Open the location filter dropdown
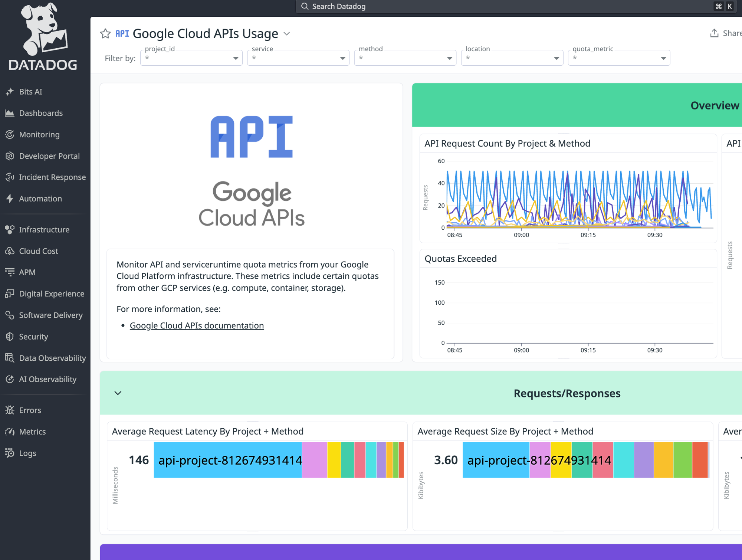Screen dimensions: 742x560 (512, 58)
